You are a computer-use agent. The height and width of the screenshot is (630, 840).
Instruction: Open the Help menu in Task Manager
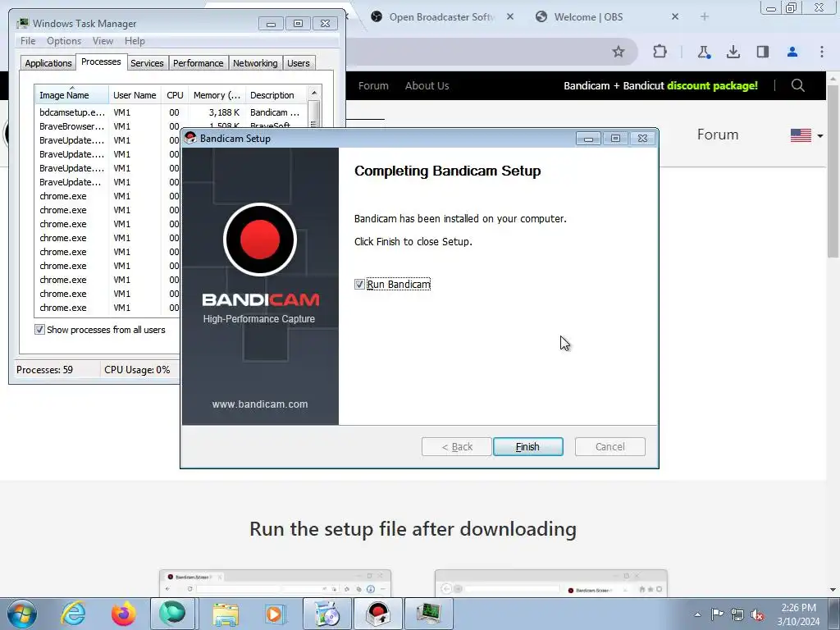pos(135,41)
